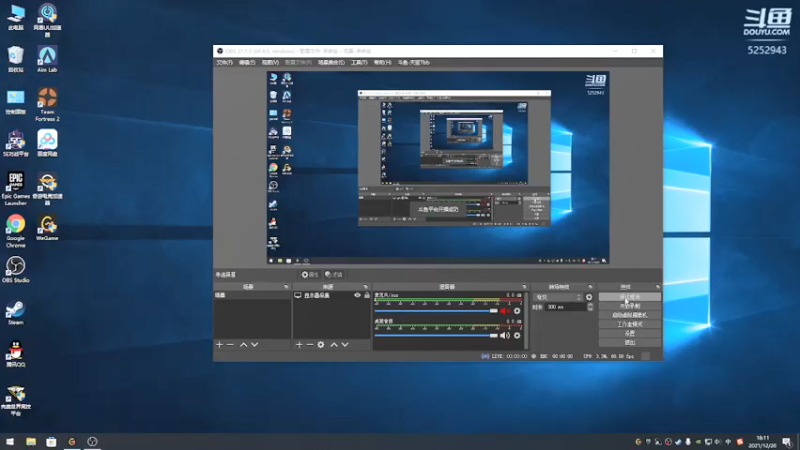The image size is (800, 450).
Task: Open File Explorer on the taskbar
Action: click(x=31, y=441)
